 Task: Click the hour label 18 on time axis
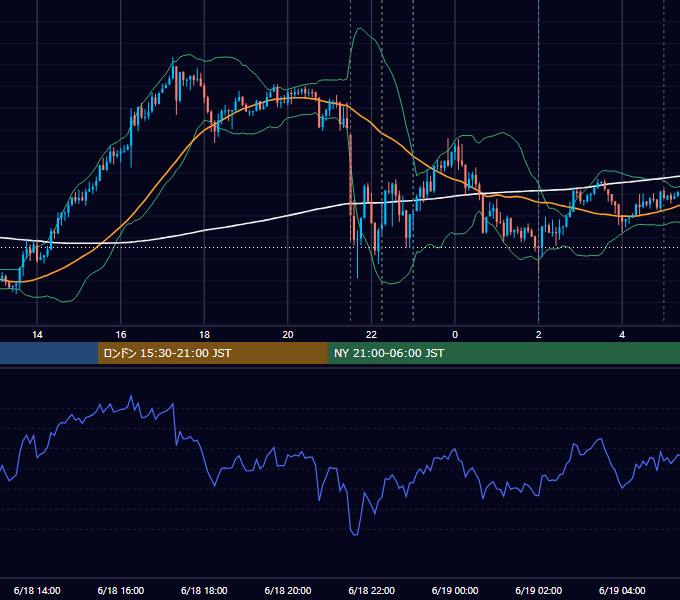204,335
